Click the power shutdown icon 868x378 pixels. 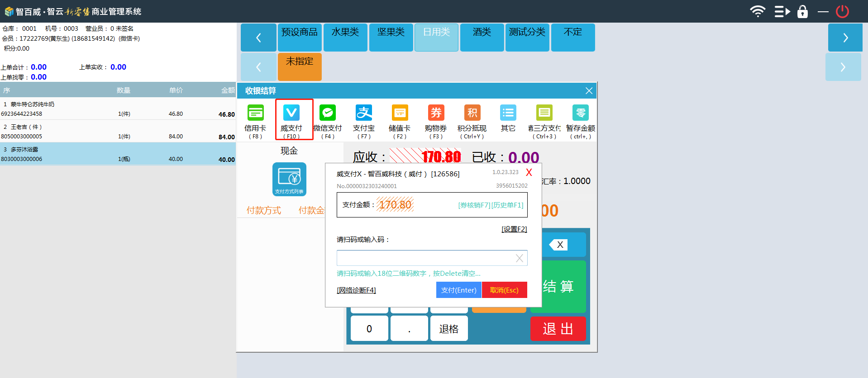(842, 11)
